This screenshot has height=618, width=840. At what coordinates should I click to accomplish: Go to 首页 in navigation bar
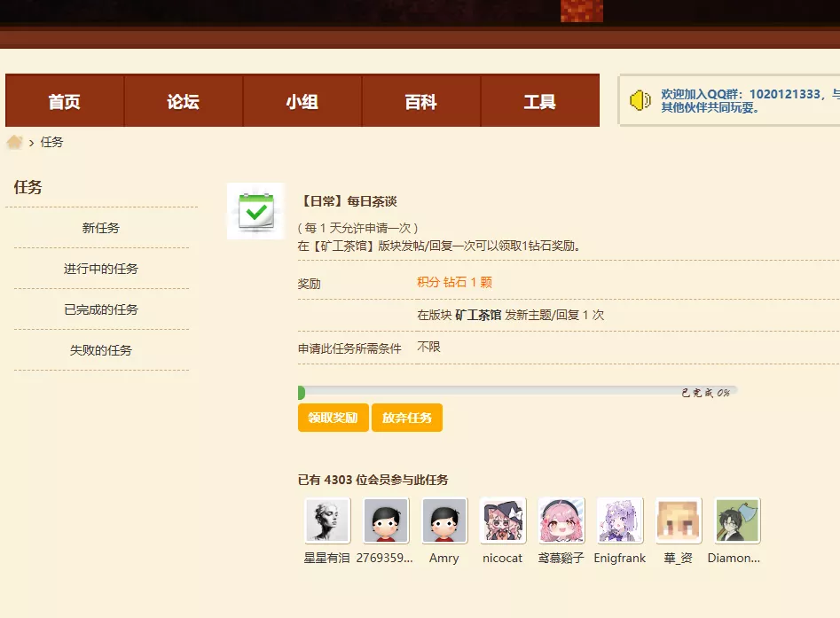click(x=65, y=102)
